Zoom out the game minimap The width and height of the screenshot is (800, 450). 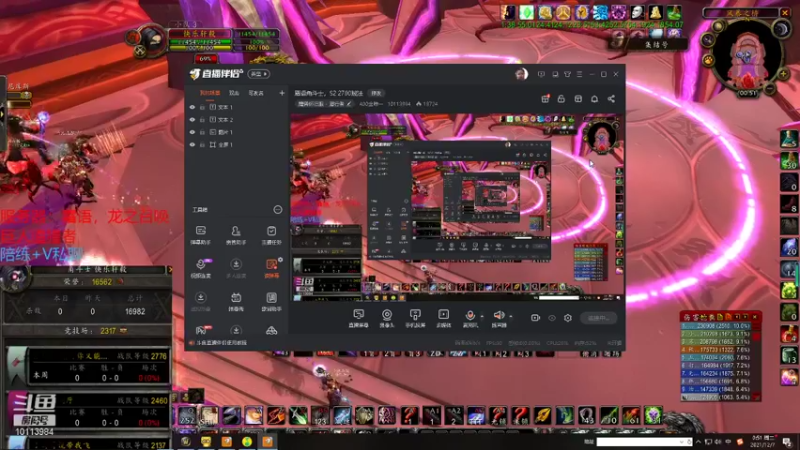coord(770,89)
